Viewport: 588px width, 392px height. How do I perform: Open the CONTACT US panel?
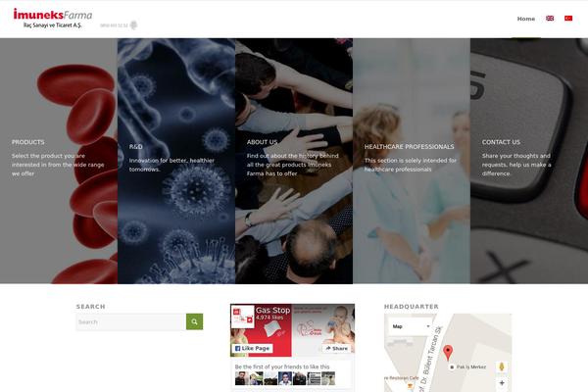click(x=529, y=161)
